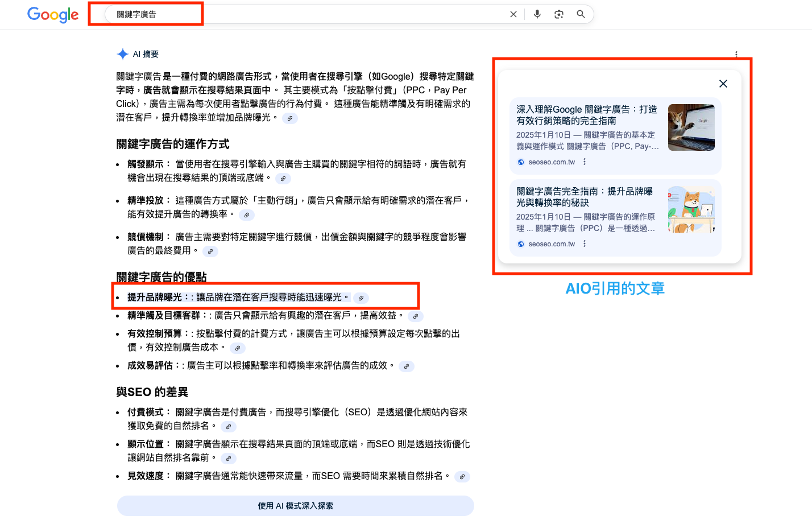This screenshot has height=524, width=812.
Task: Click the dog with laptop thumbnail
Action: [x=691, y=127]
